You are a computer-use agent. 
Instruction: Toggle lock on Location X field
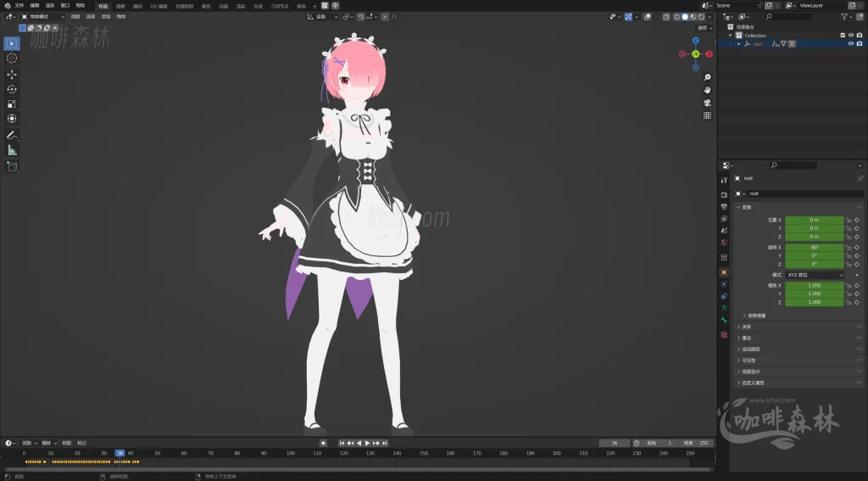click(x=848, y=220)
